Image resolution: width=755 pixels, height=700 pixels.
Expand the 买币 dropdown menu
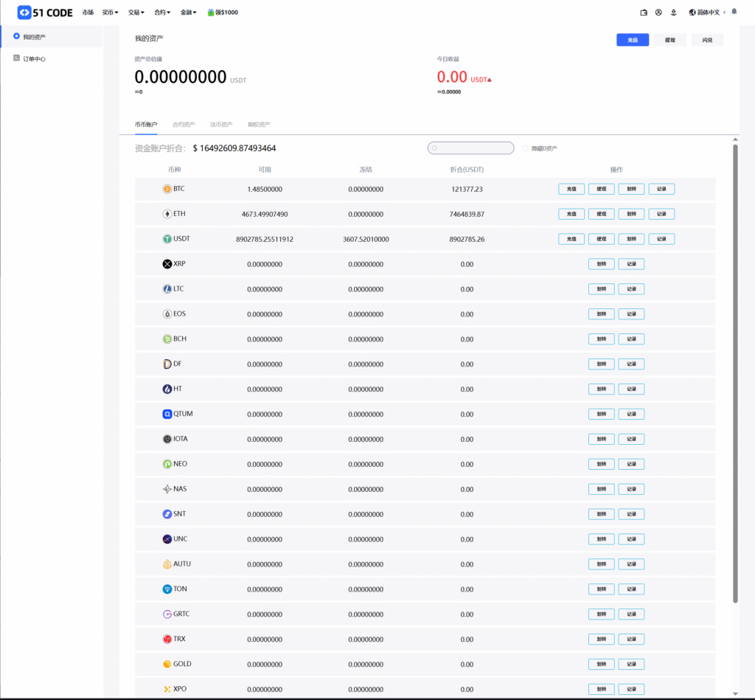pyautogui.click(x=110, y=13)
